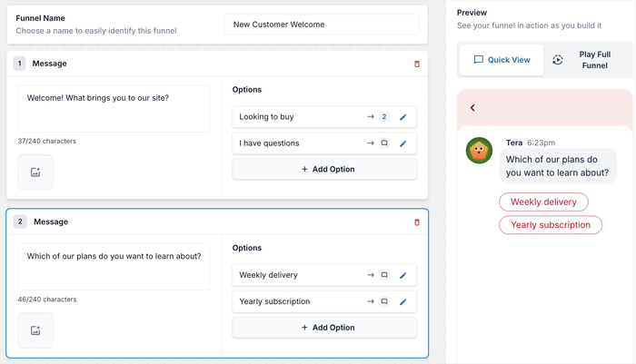The width and height of the screenshot is (636, 364).
Task: Choose 'Yearly subscription' in the preview chat
Action: (x=550, y=225)
